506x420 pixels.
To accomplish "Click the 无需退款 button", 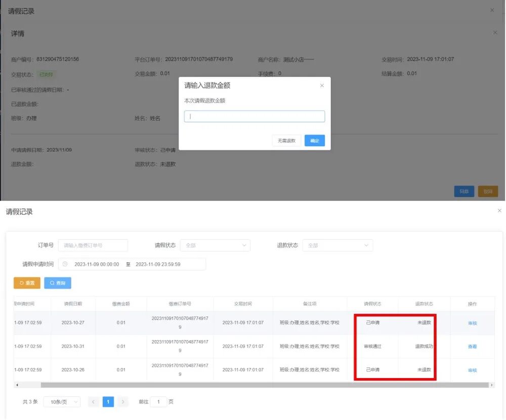I will [286, 141].
